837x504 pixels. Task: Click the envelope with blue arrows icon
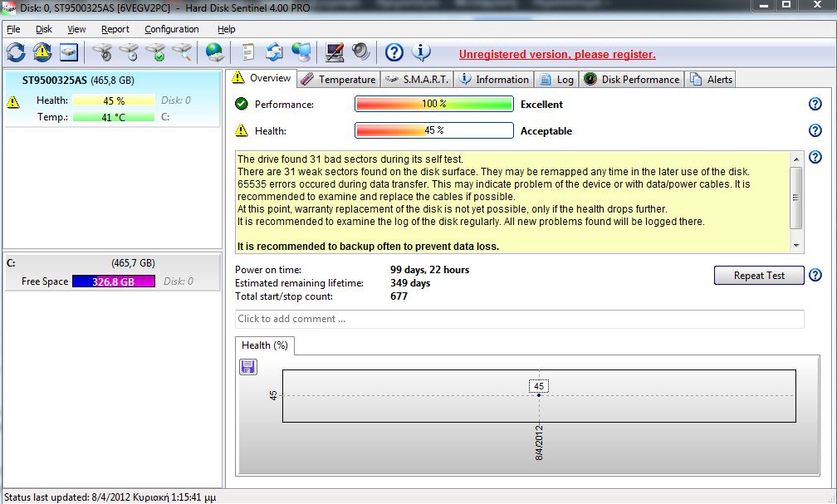(274, 52)
